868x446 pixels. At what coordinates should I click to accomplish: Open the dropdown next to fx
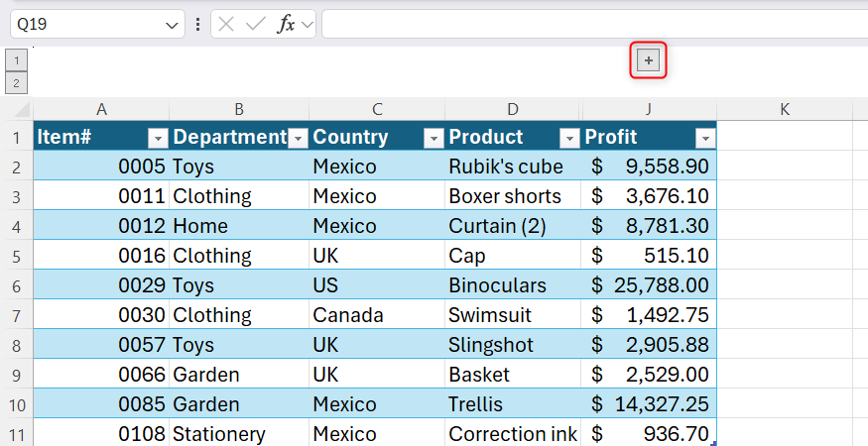pyautogui.click(x=308, y=25)
